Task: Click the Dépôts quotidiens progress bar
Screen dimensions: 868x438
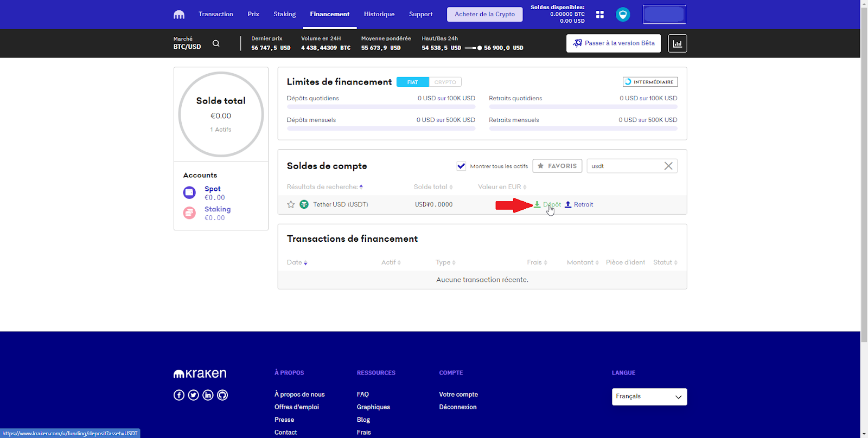Action: click(x=381, y=107)
